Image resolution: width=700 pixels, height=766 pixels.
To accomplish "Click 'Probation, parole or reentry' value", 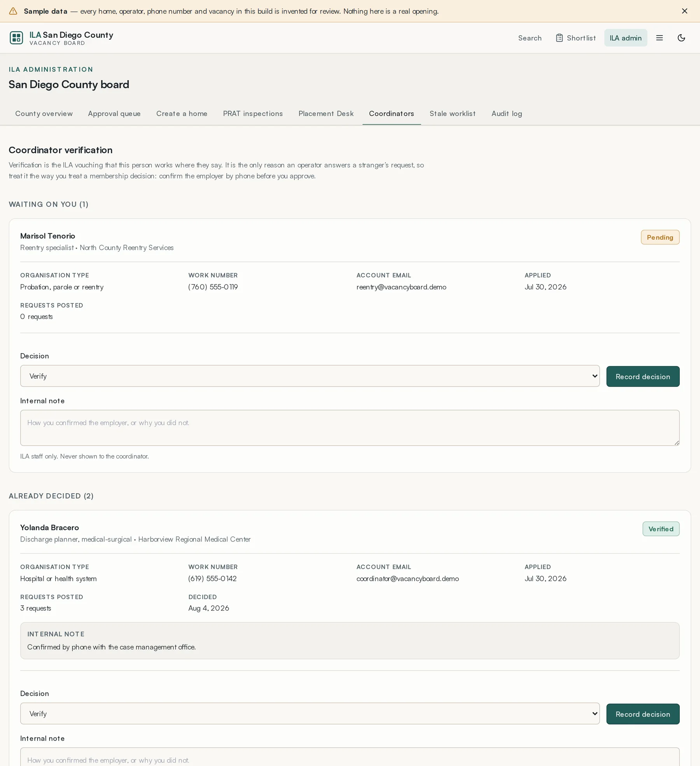I will [x=62, y=287].
